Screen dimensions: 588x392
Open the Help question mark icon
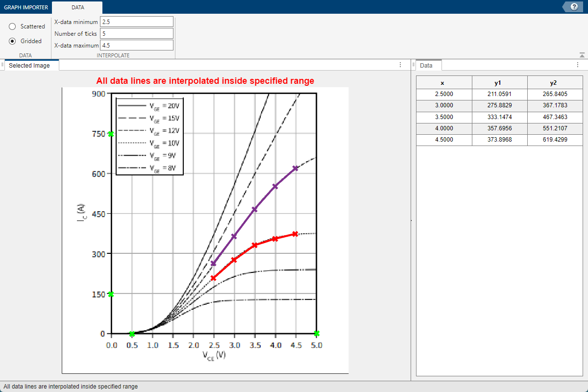click(x=573, y=7)
